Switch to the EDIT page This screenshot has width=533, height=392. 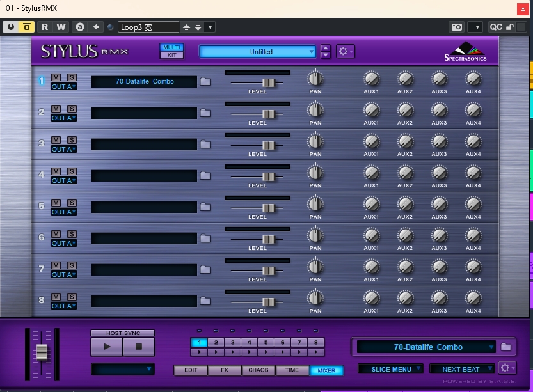point(191,370)
